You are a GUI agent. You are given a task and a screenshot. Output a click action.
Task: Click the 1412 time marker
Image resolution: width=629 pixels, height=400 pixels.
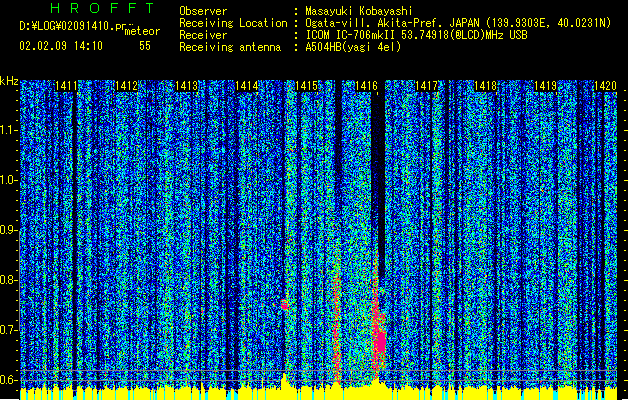pos(126,85)
